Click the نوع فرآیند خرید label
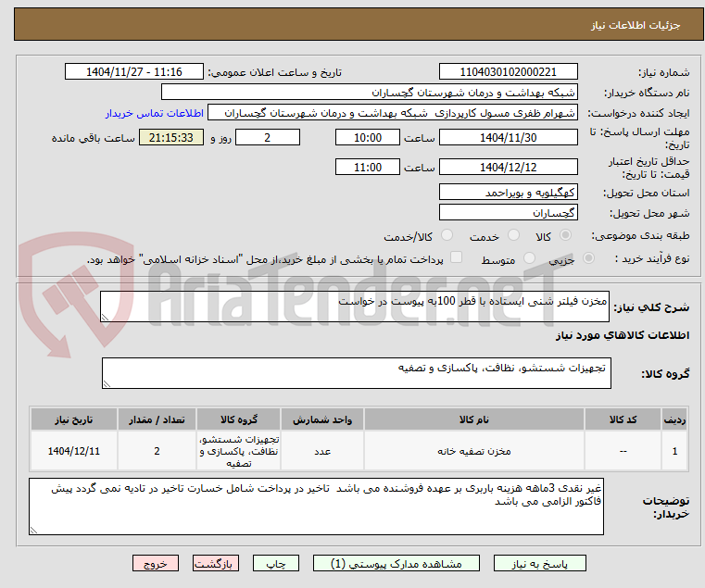The image size is (705, 588). [x=652, y=259]
